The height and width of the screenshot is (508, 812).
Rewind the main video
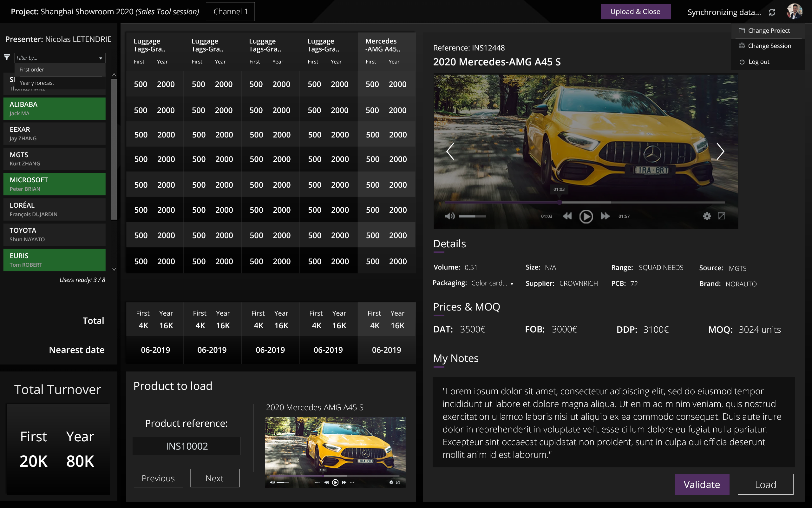pyautogui.click(x=567, y=216)
